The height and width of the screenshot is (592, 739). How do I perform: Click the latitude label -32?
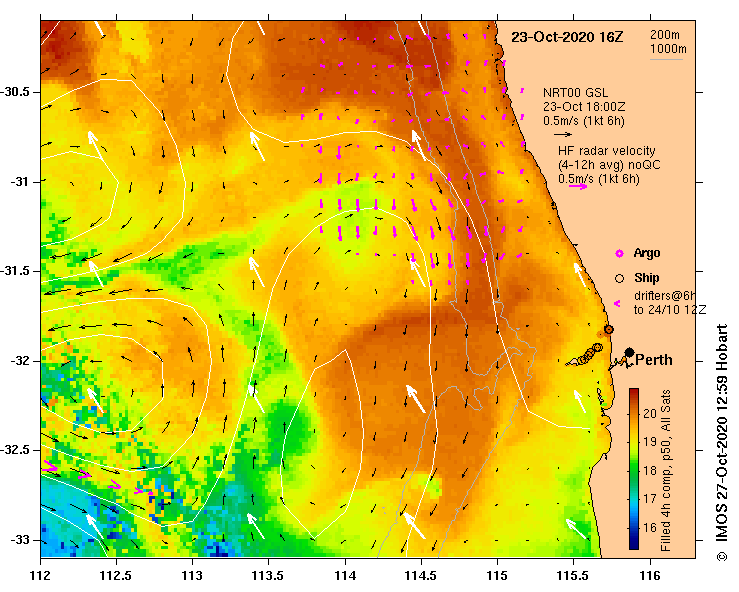pyautogui.click(x=21, y=361)
